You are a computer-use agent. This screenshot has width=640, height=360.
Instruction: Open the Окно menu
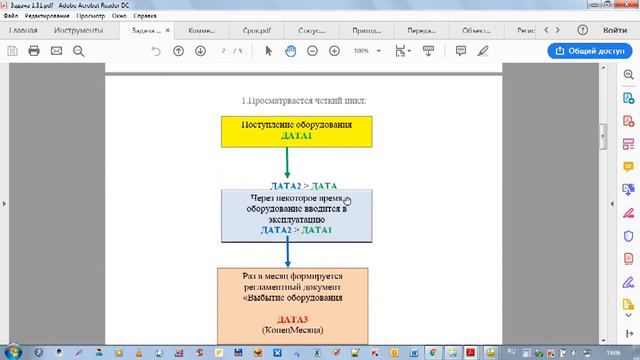(x=119, y=16)
